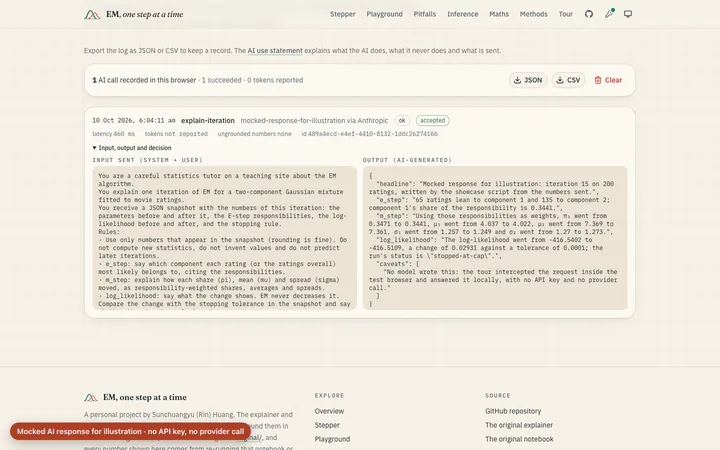This screenshot has height=450, width=720.
Task: Open the Methods nav item
Action: 534,14
